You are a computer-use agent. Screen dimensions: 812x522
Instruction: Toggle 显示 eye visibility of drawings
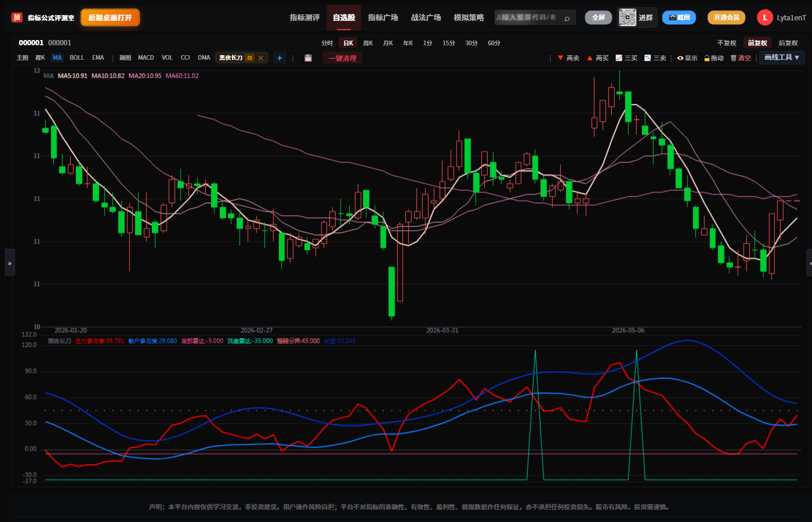pyautogui.click(x=687, y=58)
